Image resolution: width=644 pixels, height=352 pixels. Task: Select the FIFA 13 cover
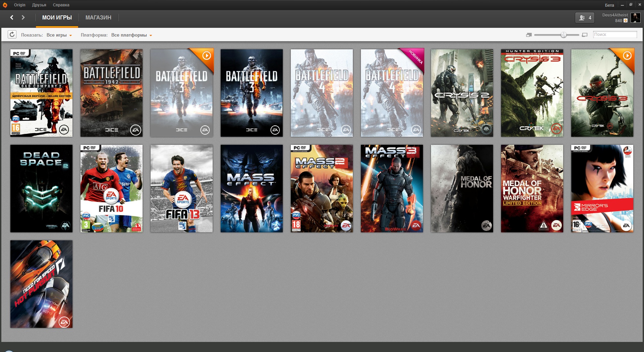click(181, 188)
